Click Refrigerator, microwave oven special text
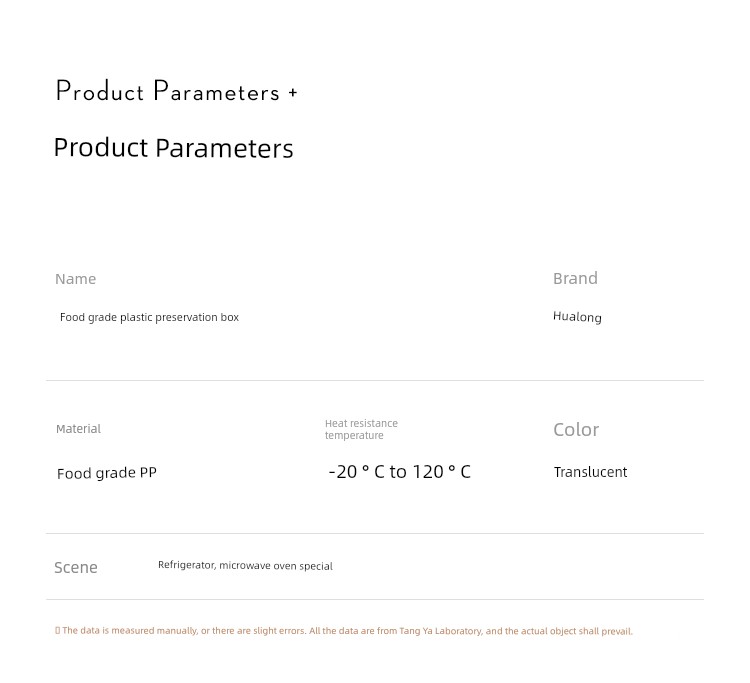This screenshot has height=683, width=750. click(x=245, y=565)
